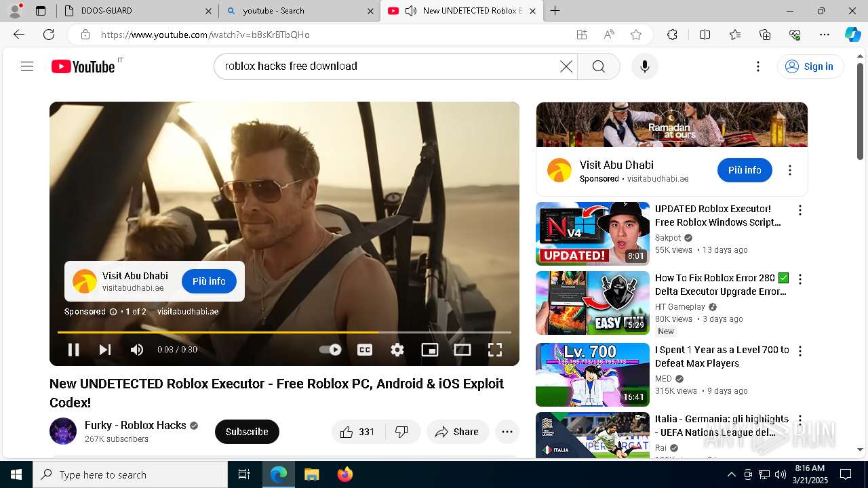Close the DDOS-GUARD tab
868x488 pixels.
coord(208,11)
